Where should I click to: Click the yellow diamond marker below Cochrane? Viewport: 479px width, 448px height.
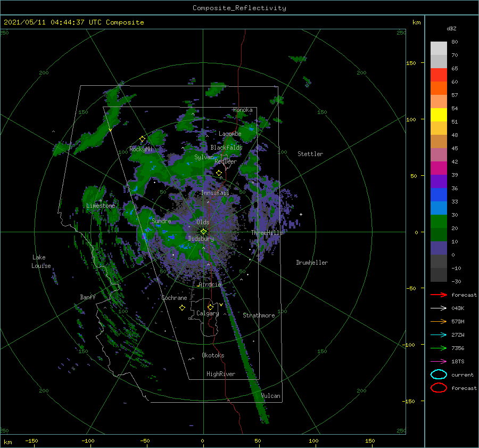pos(182,308)
